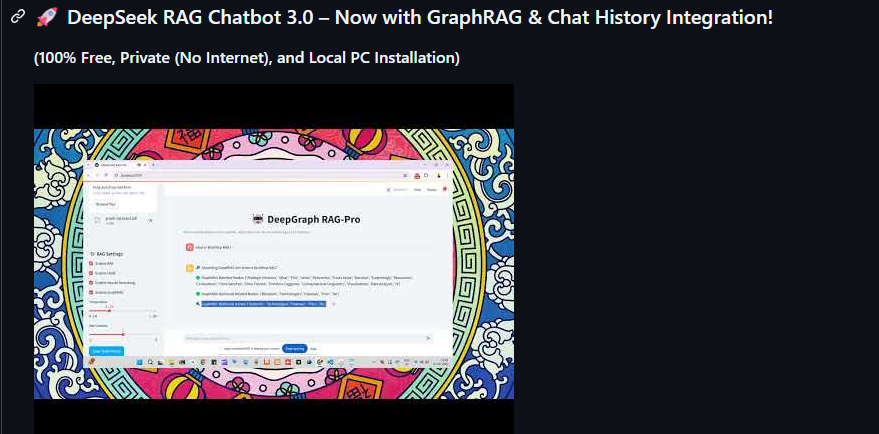This screenshot has height=434, width=879.
Task: Click the uploaded PDF file icon in the sidebar
Action: pyautogui.click(x=98, y=220)
